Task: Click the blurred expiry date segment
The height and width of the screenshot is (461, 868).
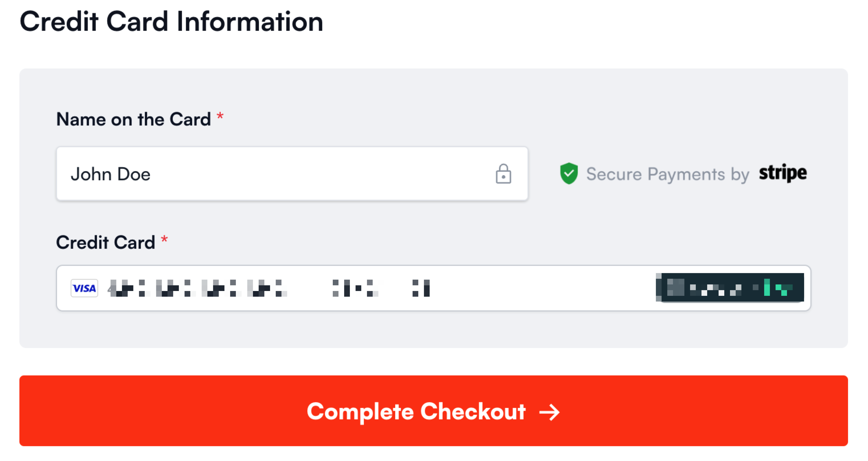Action: (x=355, y=288)
